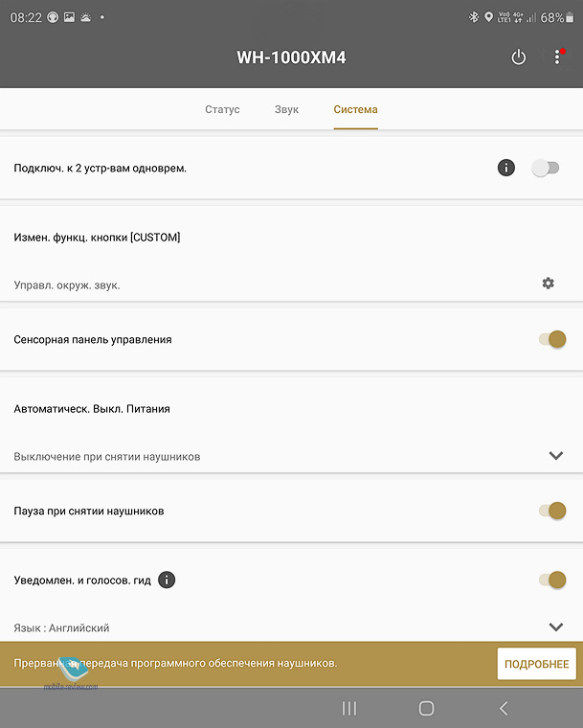Tap the Bluetooth status bar icon

tap(474, 17)
